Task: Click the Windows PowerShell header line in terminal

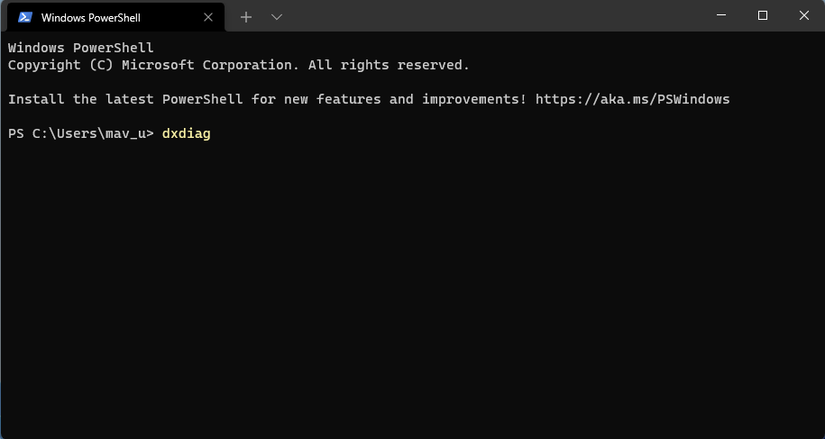Action: (x=80, y=48)
